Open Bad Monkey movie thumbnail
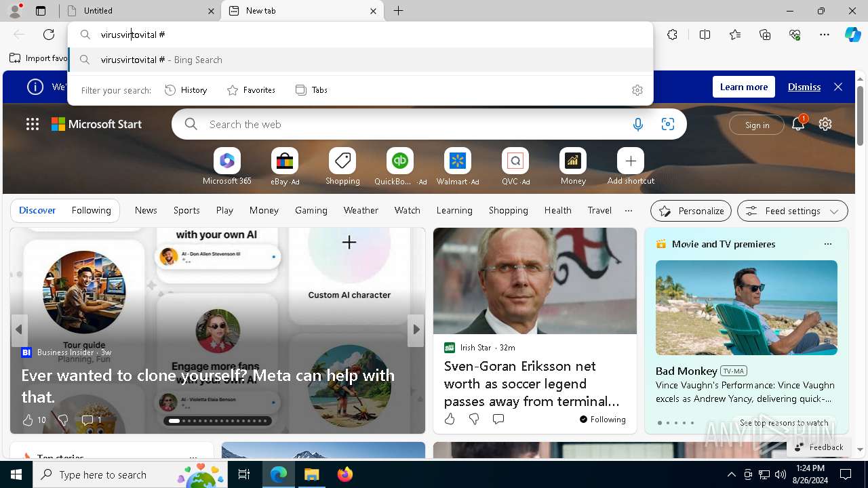This screenshot has width=868, height=488. [747, 308]
